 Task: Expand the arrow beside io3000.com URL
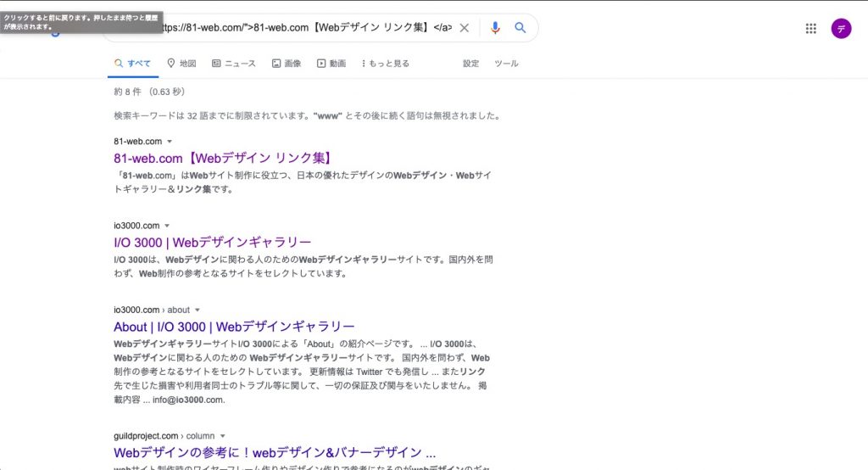tap(167, 226)
